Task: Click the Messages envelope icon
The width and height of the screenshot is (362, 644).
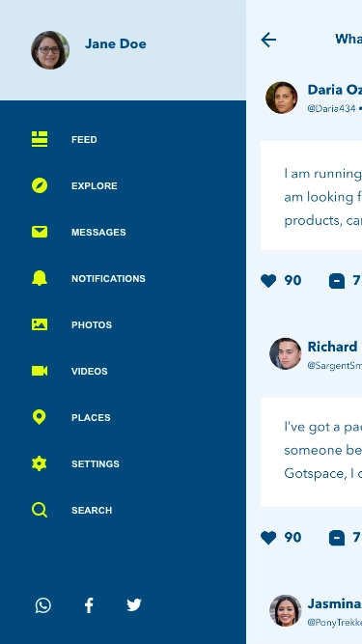Action: [x=40, y=232]
